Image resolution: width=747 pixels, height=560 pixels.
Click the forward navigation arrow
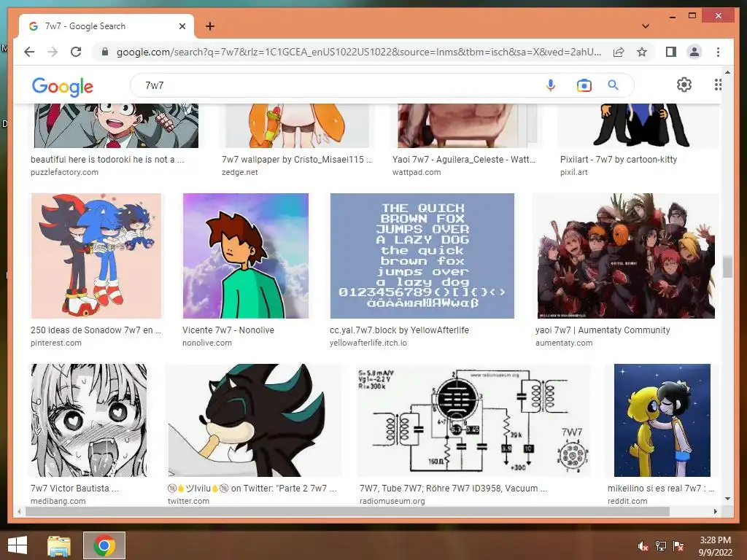[x=53, y=52]
